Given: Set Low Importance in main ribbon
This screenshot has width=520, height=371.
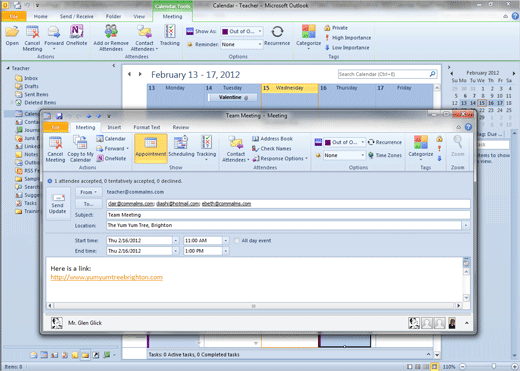Looking at the screenshot, I should (x=347, y=48).
